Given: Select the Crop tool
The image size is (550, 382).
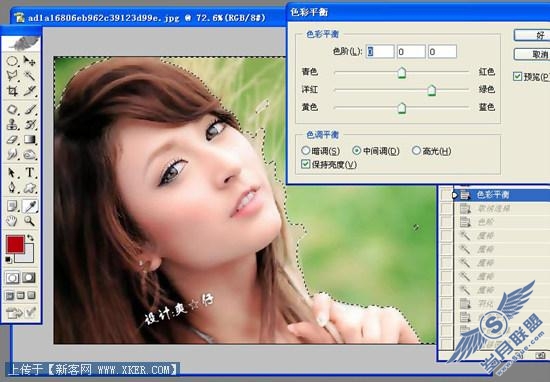Looking at the screenshot, I should click(12, 91).
